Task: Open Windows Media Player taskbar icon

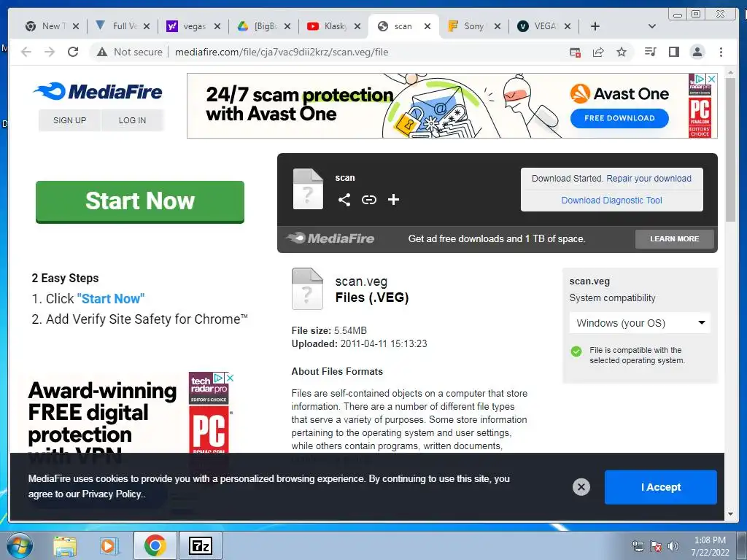Action: pyautogui.click(x=109, y=546)
